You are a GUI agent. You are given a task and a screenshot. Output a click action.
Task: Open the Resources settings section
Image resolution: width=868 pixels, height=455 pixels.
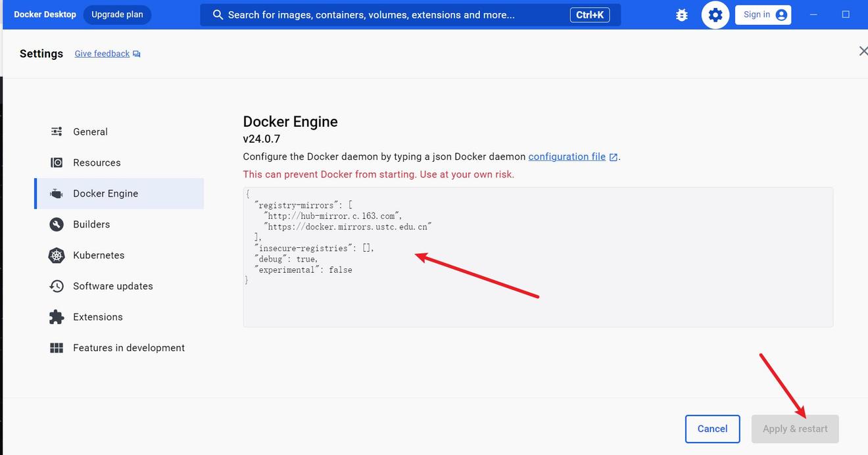click(x=97, y=162)
